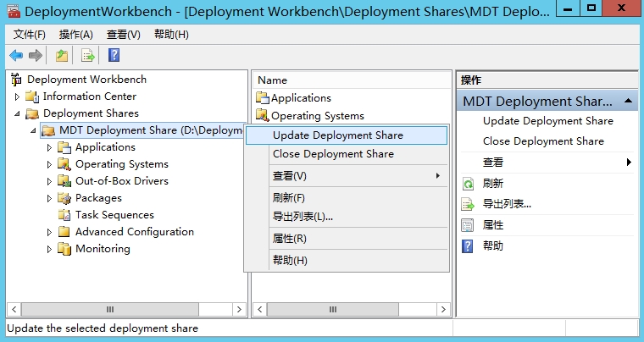
Task: Open the 帮助(H) menu in menu bar
Action: pyautogui.click(x=171, y=35)
